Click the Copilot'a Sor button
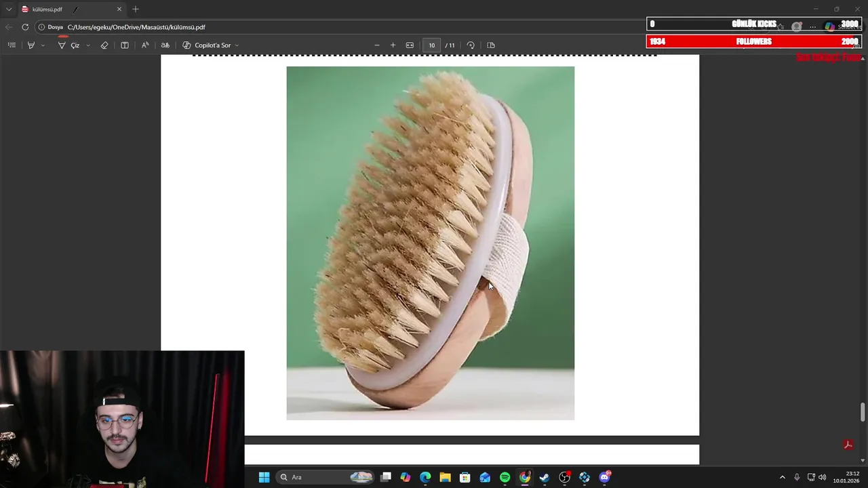The image size is (868, 488). point(207,45)
